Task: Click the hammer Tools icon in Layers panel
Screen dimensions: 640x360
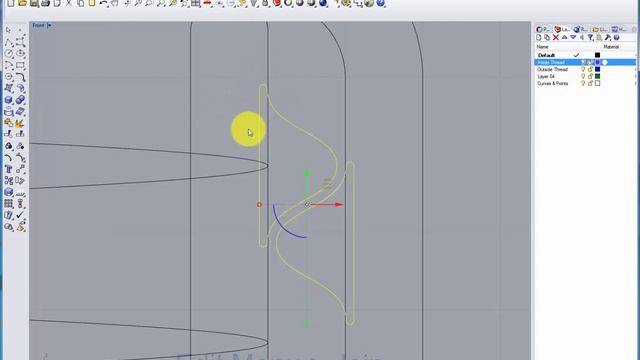Action: tap(608, 38)
